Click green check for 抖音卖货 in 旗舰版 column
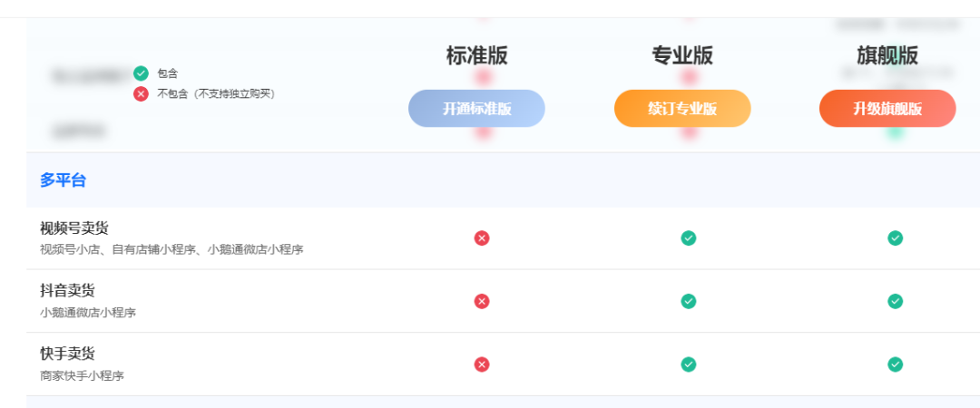 coord(895,301)
